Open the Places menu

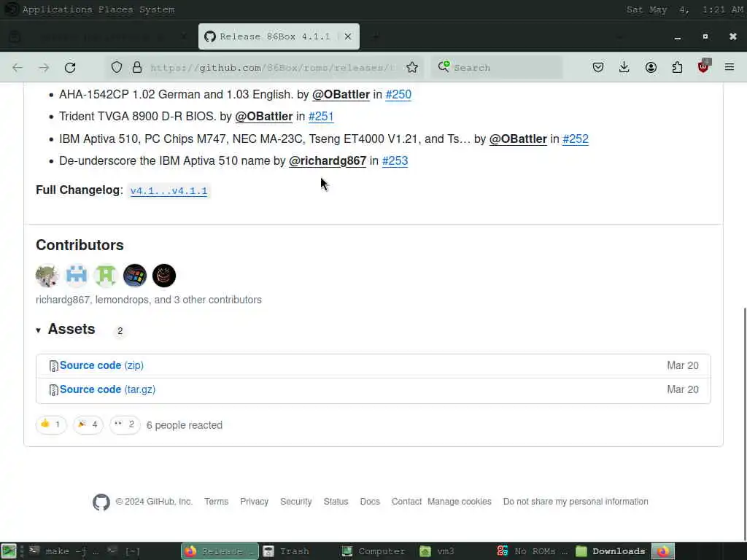click(116, 9)
